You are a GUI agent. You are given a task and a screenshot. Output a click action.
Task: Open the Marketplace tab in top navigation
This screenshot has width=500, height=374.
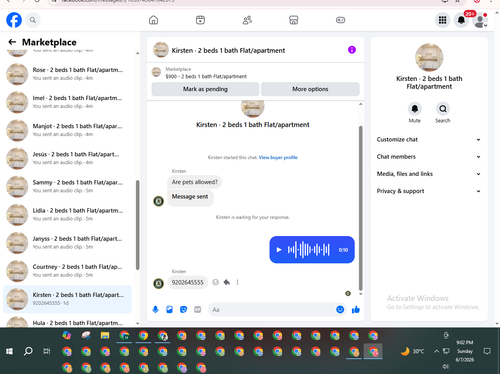294,20
